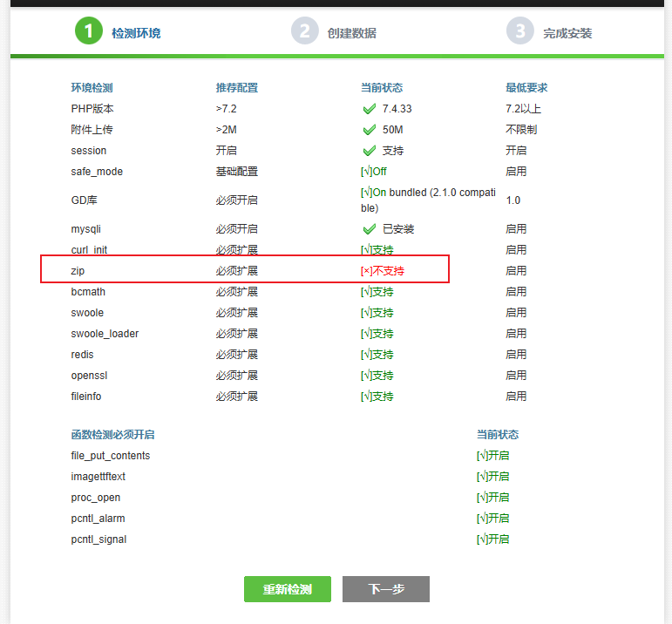Click the 当前状态 header in the environment table
This screenshot has height=624, width=672.
pos(382,88)
